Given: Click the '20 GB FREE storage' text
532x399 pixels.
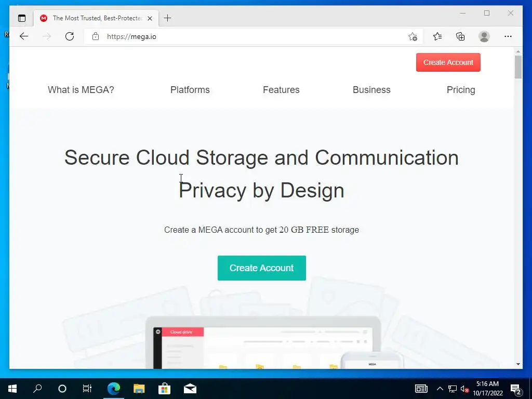Looking at the screenshot, I should coord(319,230).
